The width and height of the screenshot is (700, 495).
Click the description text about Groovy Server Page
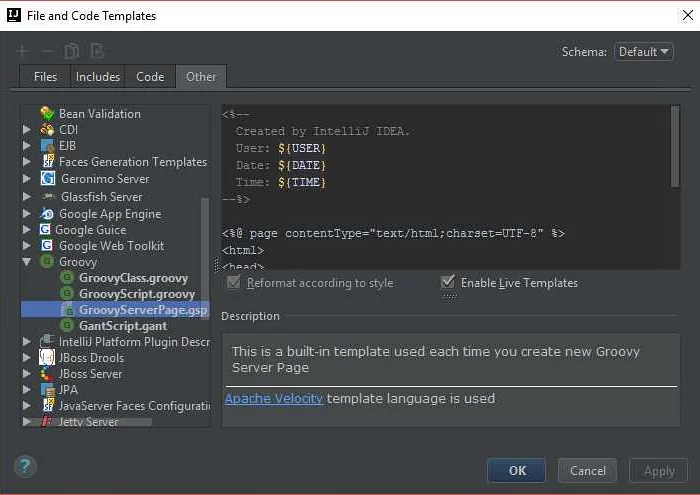click(436, 359)
